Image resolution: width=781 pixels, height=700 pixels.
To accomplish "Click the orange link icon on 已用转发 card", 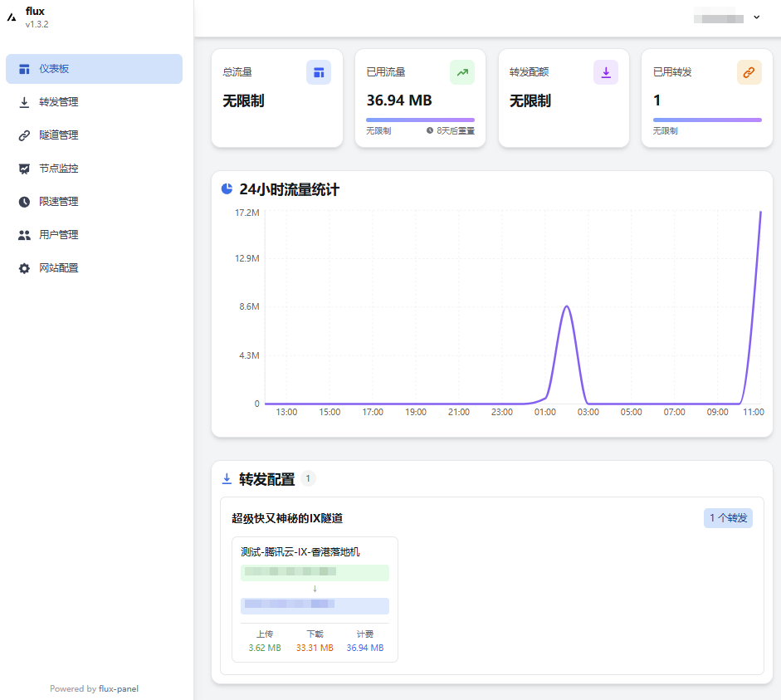I will click(x=749, y=72).
